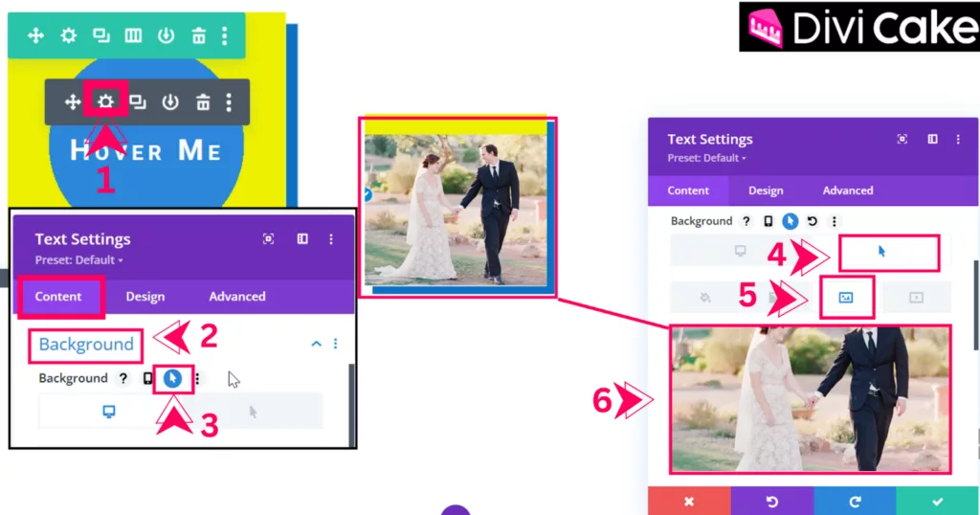This screenshot has width=980, height=515.
Task: Collapse the Background section in the left panel
Action: coord(316,344)
